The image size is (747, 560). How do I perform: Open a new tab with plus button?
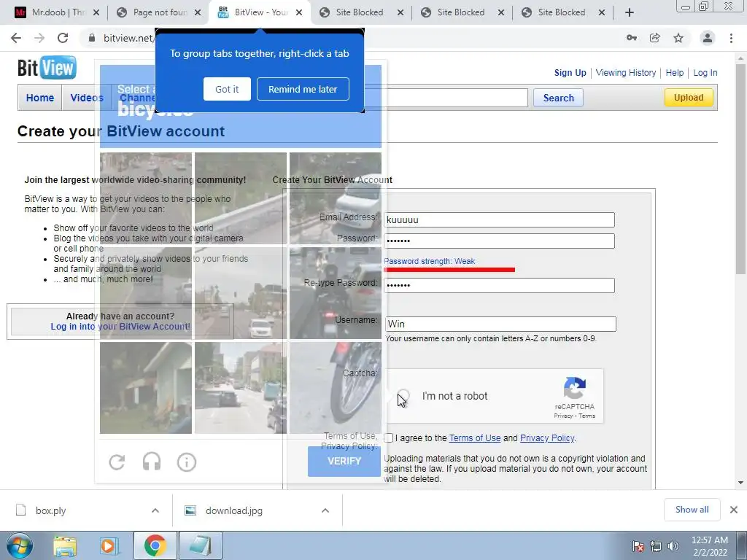(630, 12)
